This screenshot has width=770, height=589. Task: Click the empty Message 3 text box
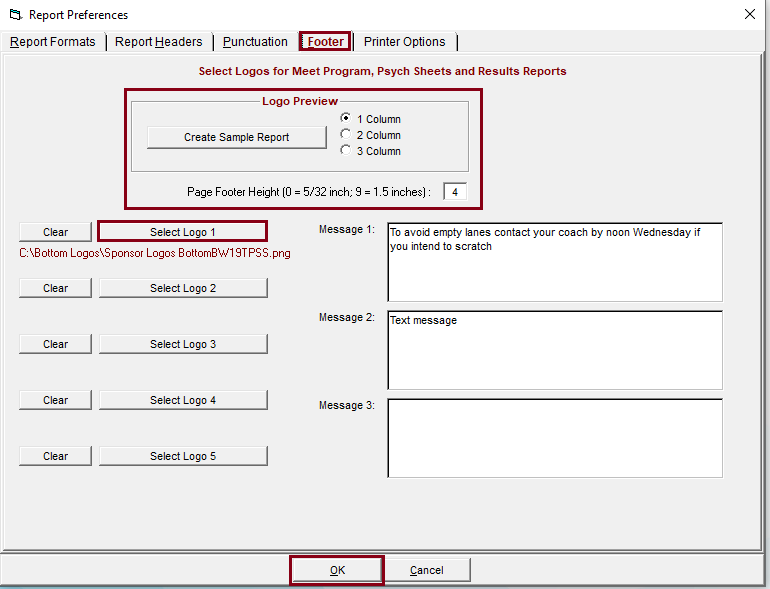[554, 438]
